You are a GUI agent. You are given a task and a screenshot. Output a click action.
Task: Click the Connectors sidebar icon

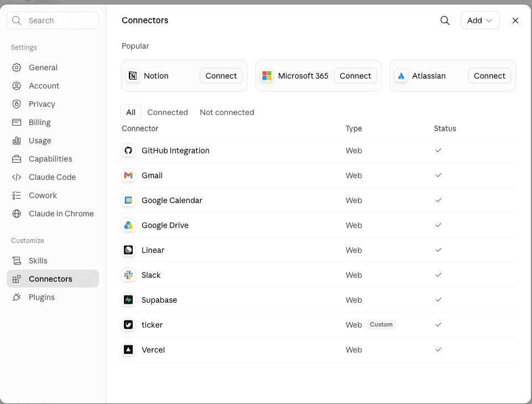click(x=17, y=279)
